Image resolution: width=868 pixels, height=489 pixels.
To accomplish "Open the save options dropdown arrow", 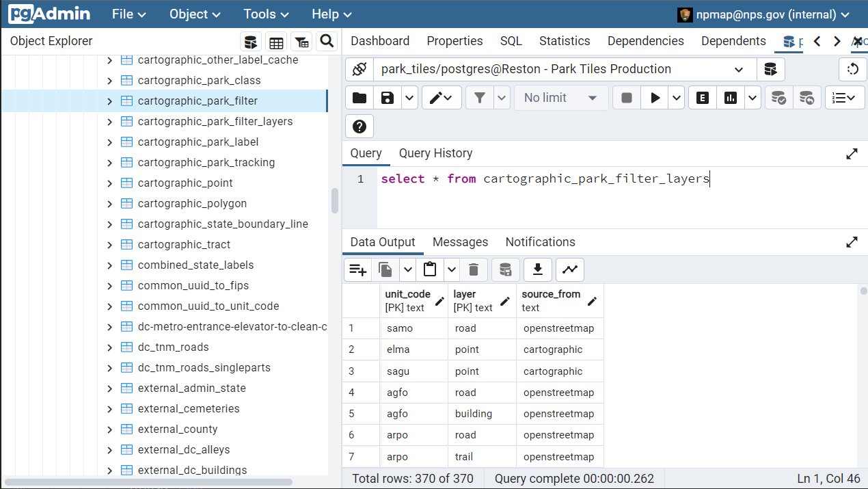I will tap(409, 98).
